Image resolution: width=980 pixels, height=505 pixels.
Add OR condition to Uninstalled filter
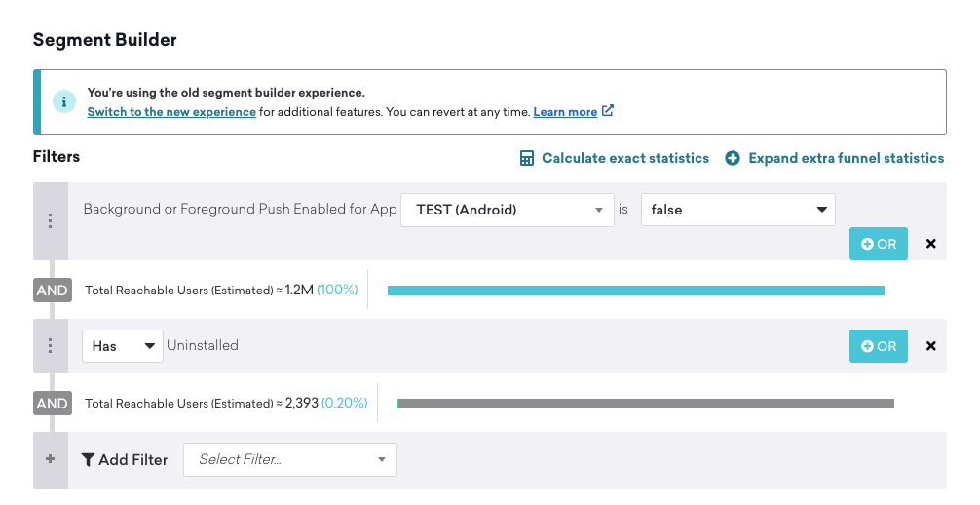click(878, 346)
